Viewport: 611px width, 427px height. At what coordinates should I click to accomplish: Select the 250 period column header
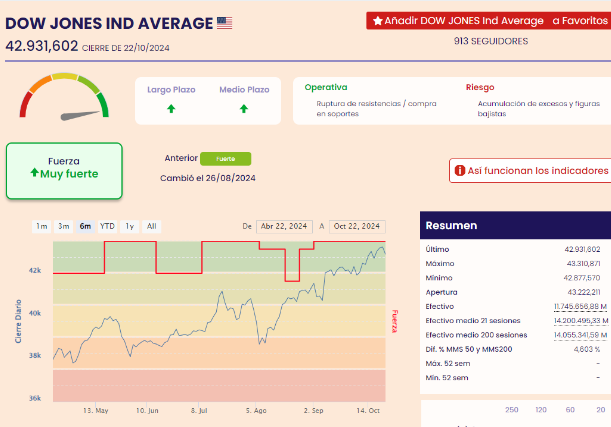click(x=512, y=410)
